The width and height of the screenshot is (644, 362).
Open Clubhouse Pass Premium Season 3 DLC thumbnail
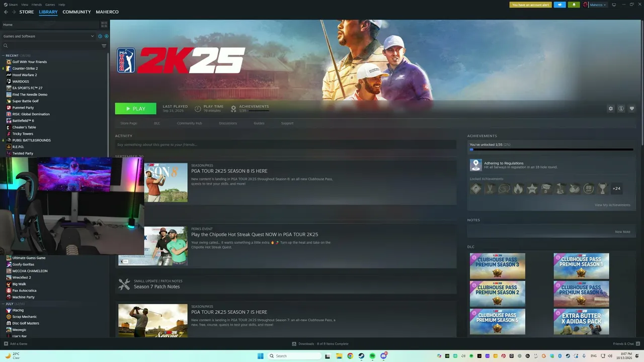pyautogui.click(x=498, y=266)
